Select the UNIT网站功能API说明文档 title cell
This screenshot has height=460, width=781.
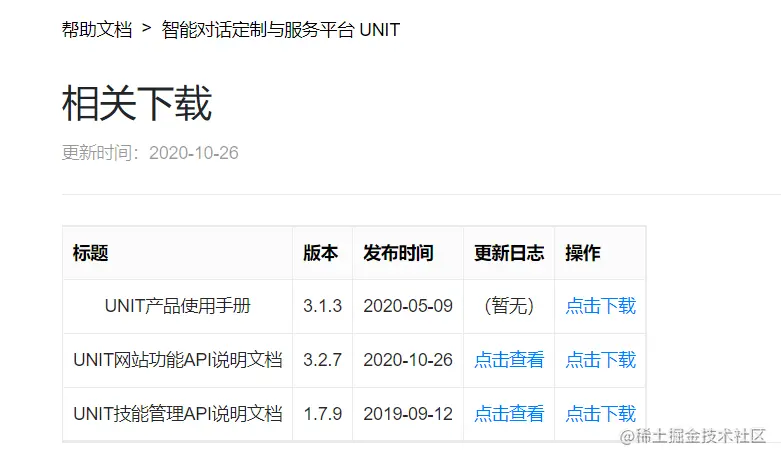pyautogui.click(x=177, y=359)
